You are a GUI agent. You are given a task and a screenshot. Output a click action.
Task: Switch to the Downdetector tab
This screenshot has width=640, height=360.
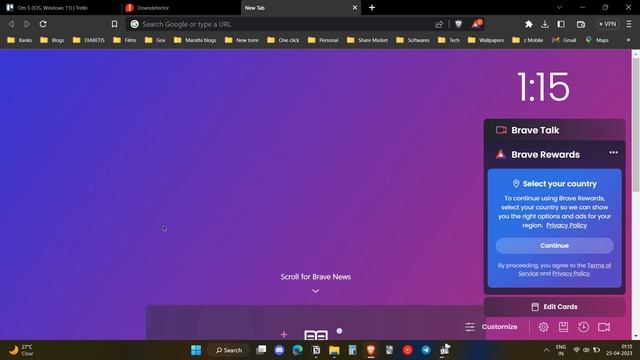pos(181,8)
